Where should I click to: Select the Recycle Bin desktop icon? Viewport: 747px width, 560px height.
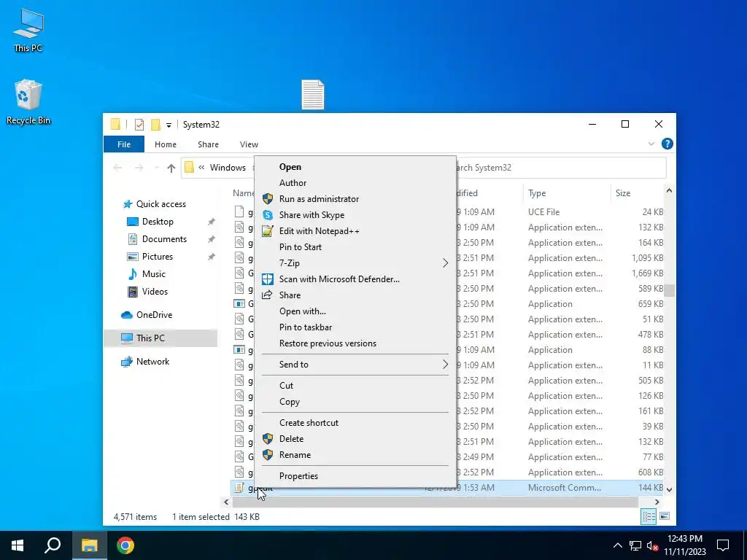(x=28, y=102)
